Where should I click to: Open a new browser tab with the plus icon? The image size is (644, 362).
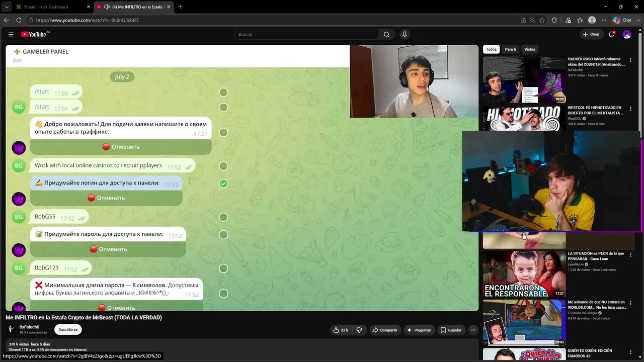[181, 7]
